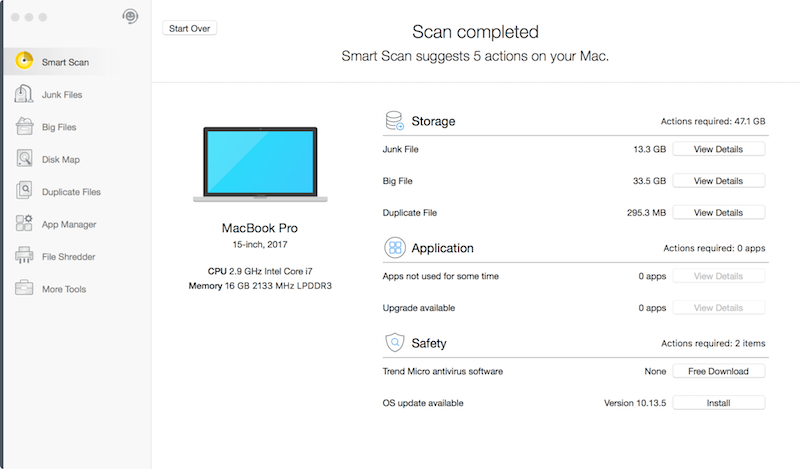
Task: View details for Junk File
Action: click(x=718, y=149)
